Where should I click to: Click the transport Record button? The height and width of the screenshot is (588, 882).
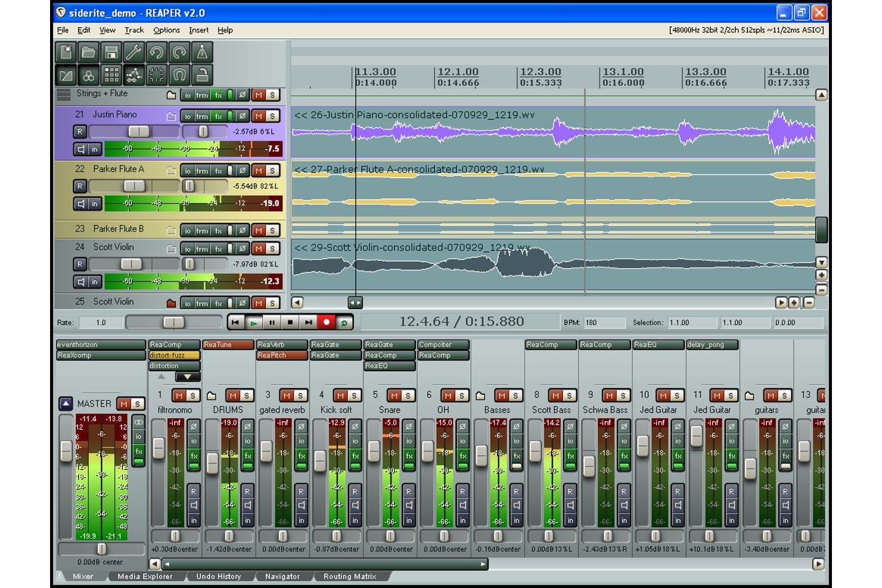326,322
